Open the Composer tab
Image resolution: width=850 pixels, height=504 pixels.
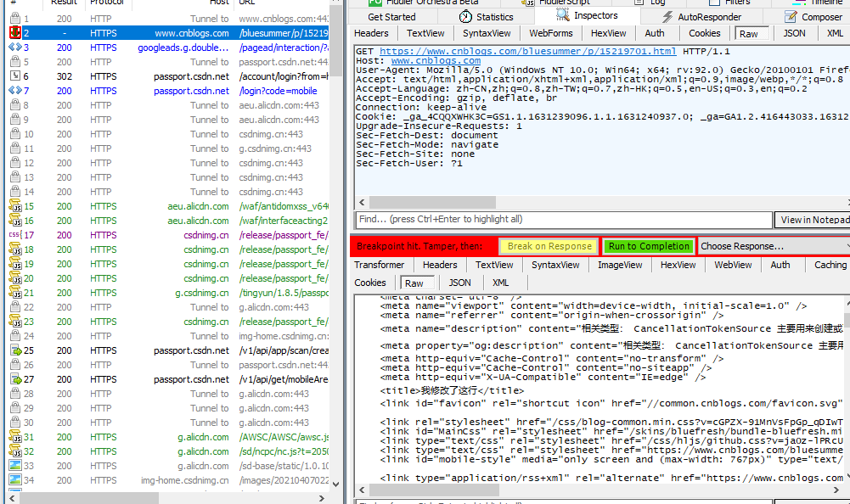tap(813, 17)
